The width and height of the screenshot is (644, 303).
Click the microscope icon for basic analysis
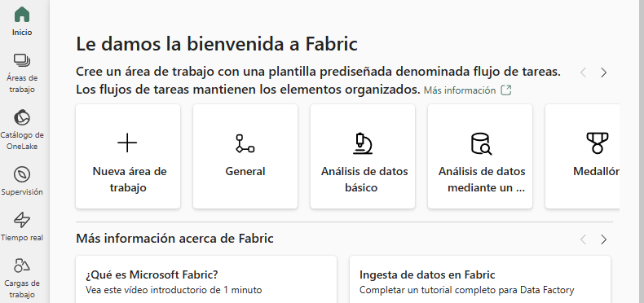[x=362, y=143]
